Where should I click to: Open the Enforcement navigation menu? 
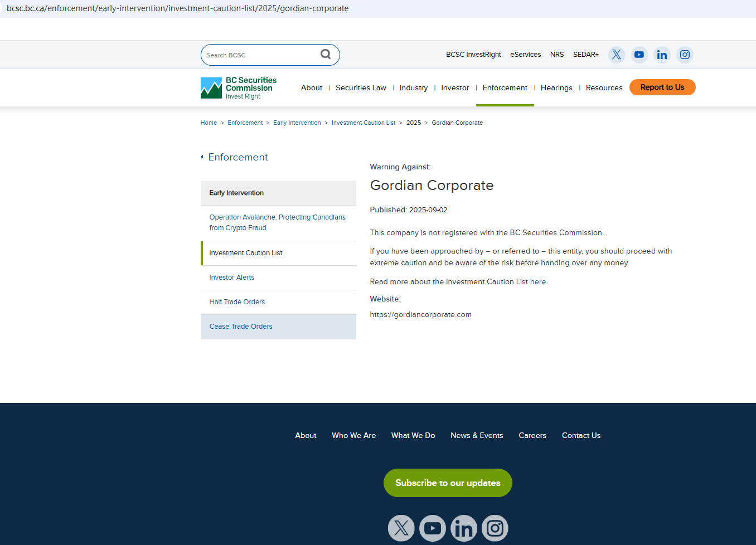coord(505,88)
